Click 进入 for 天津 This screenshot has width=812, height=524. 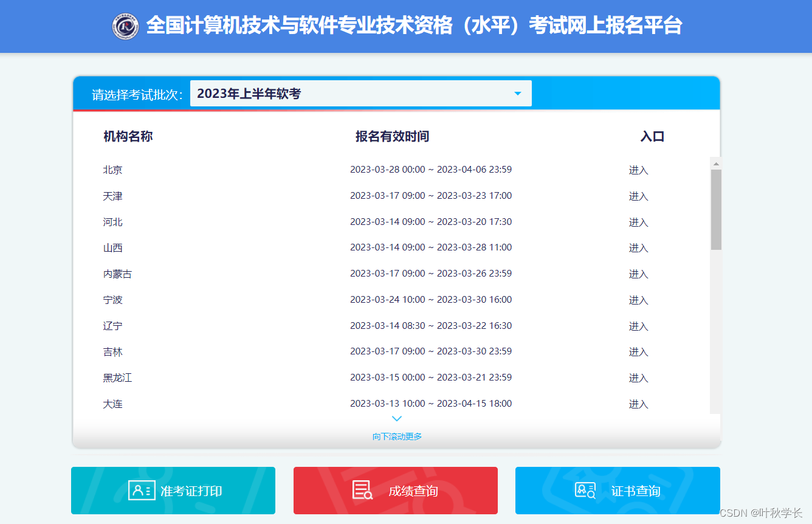[639, 196]
